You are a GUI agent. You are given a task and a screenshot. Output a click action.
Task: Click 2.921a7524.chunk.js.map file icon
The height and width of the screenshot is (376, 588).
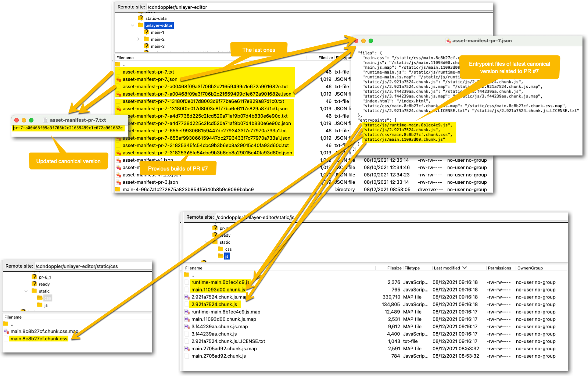tap(187, 297)
